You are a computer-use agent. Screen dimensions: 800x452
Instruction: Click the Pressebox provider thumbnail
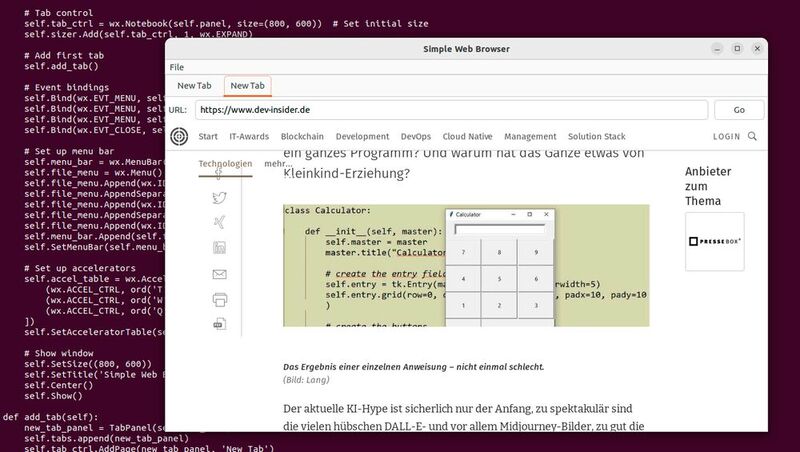point(714,241)
